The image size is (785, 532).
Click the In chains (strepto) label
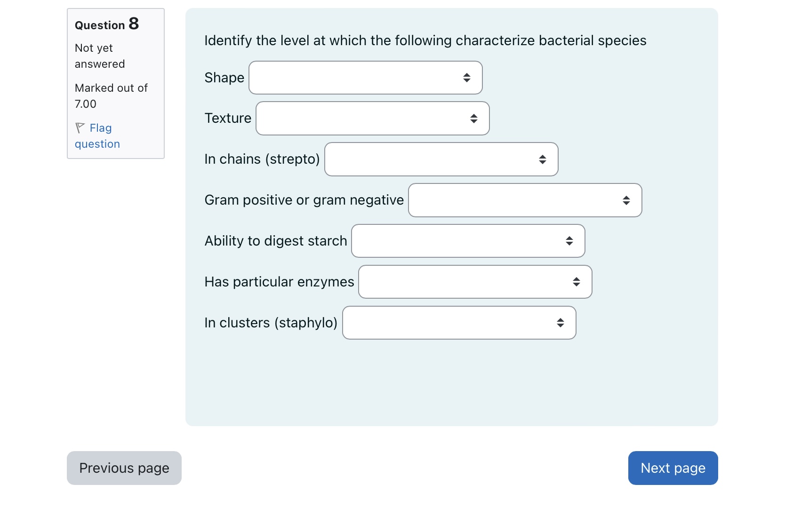(262, 159)
